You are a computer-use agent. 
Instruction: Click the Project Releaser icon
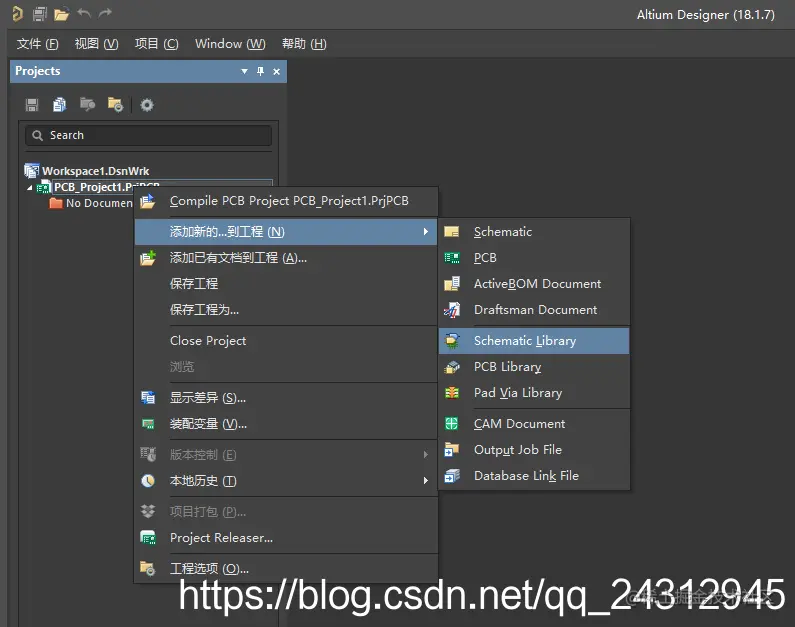148,538
